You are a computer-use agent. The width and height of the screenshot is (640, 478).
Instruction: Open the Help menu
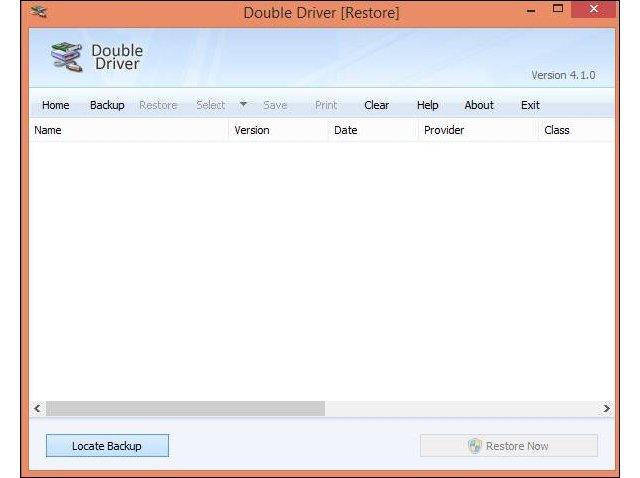click(x=427, y=105)
